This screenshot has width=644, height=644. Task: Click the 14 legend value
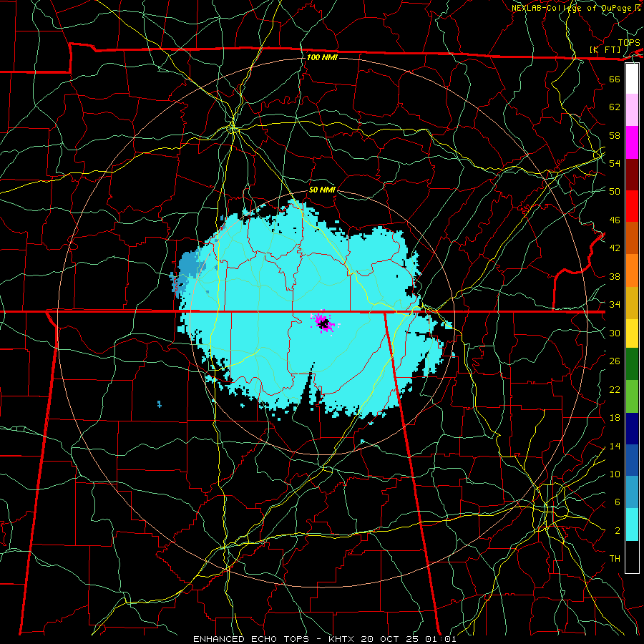615,446
